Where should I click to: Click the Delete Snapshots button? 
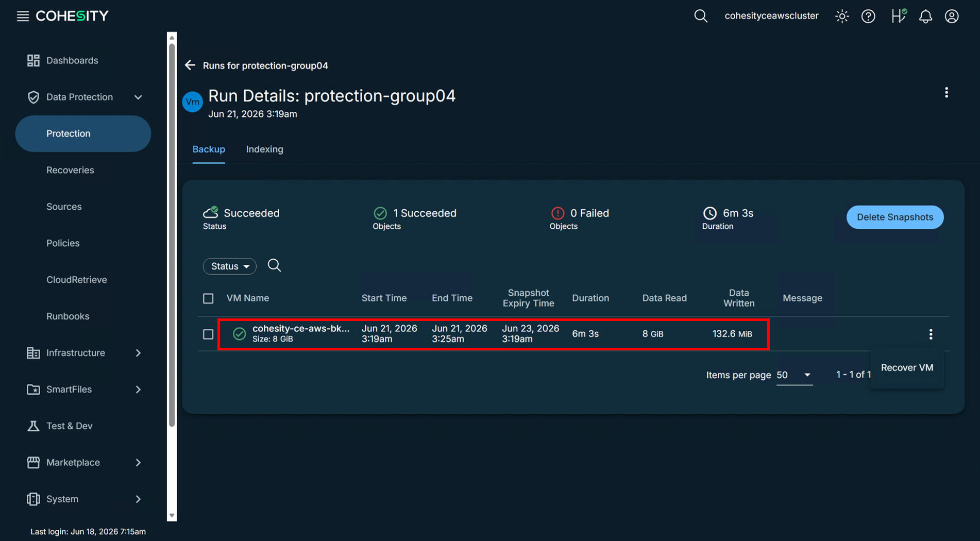pyautogui.click(x=895, y=217)
